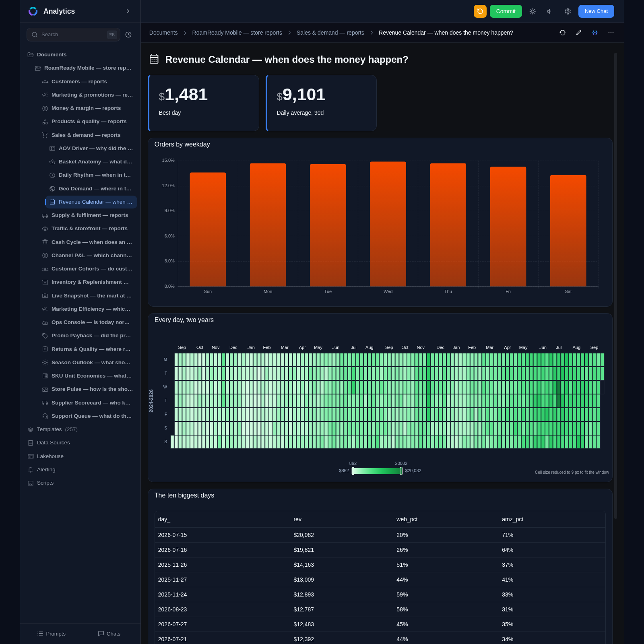Viewport: 644px width, 644px height.
Task: Click Documents breadcrumb link
Action: click(163, 33)
